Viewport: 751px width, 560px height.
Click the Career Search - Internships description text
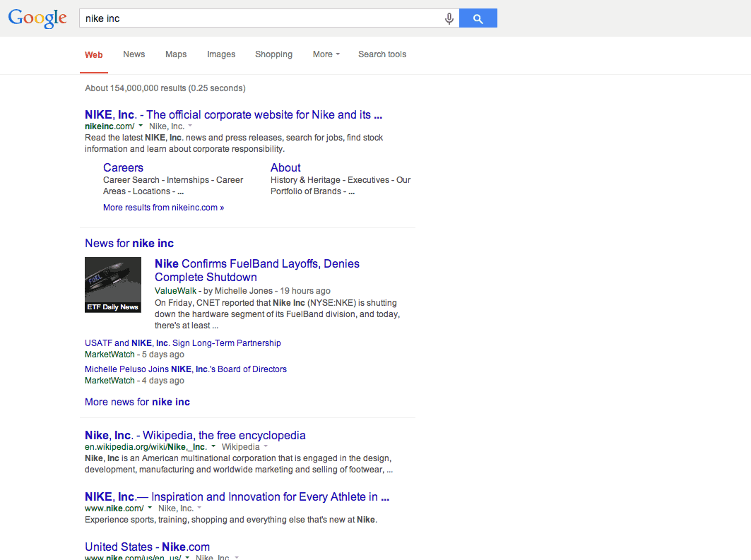click(173, 186)
